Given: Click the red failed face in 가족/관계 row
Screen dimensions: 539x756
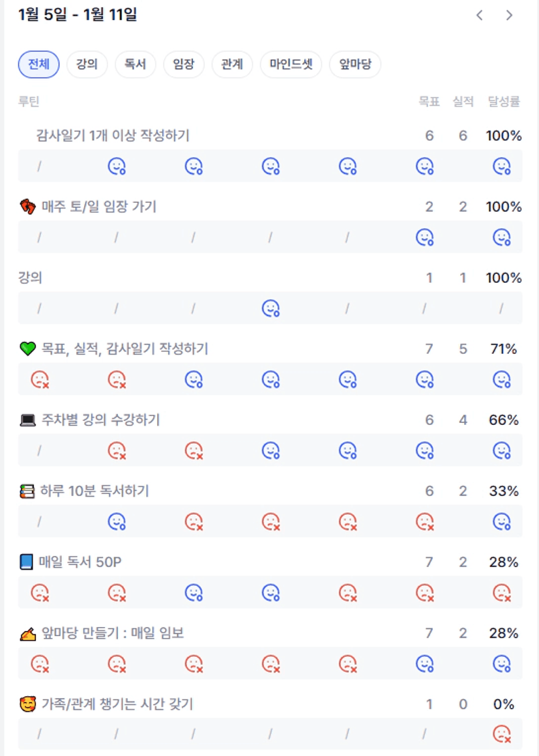Looking at the screenshot, I should pyautogui.click(x=501, y=734).
